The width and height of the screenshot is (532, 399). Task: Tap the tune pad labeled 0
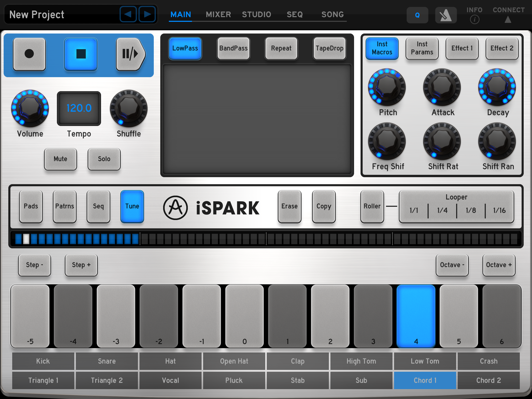244,316
